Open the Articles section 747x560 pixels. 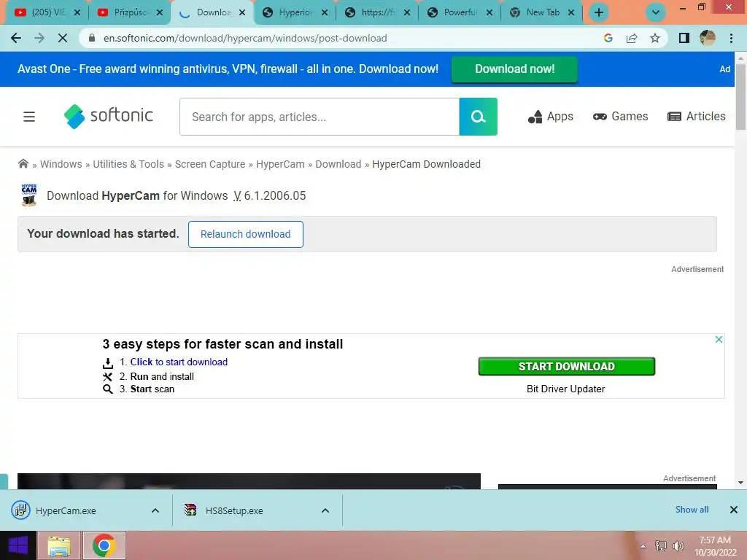(696, 117)
